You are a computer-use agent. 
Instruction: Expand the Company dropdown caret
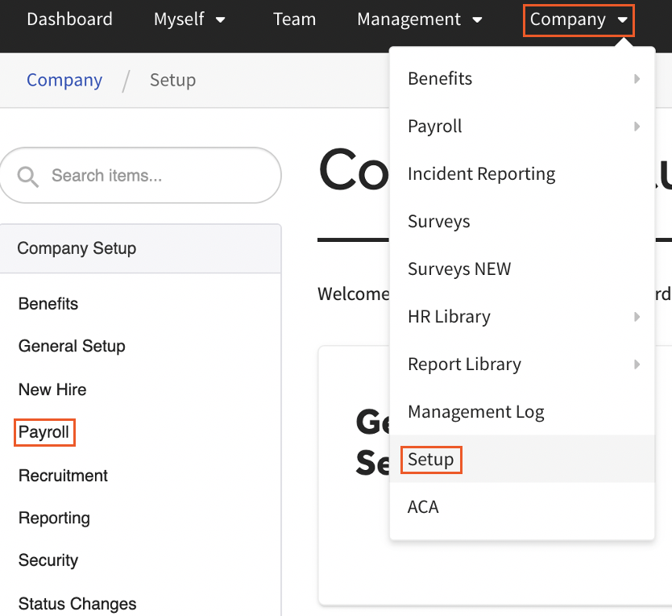tap(621, 19)
